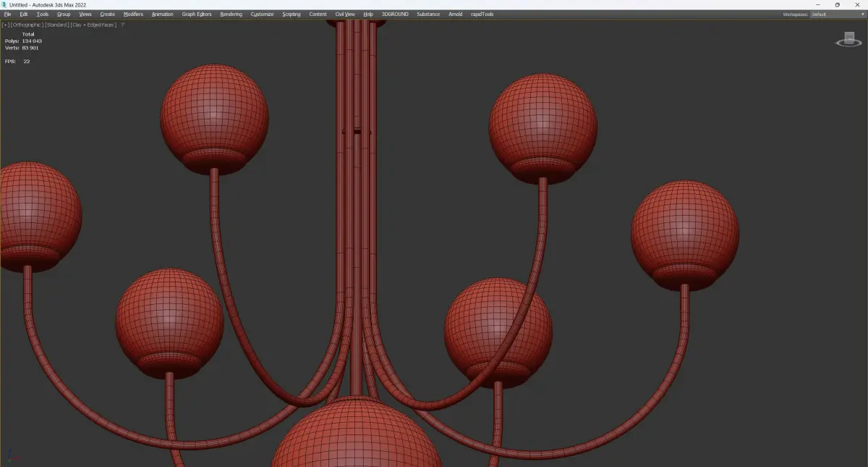Click the viewport filter funnel icon
This screenshot has width=868, height=467.
tap(123, 25)
